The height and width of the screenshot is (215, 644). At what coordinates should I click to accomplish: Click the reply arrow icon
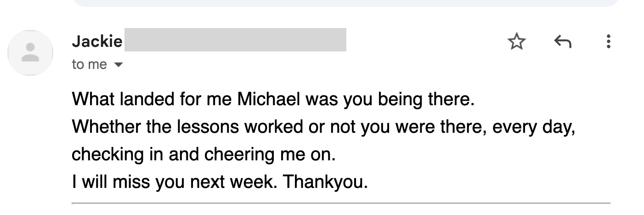click(x=563, y=42)
